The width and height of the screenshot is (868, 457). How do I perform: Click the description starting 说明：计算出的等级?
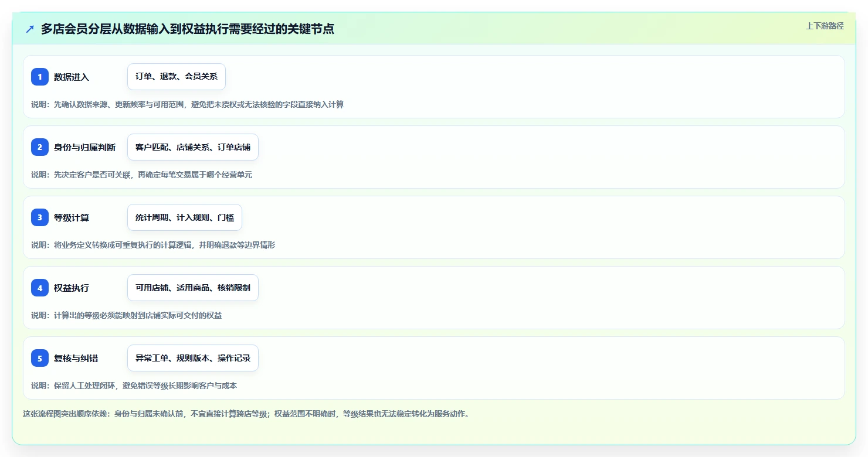pos(127,315)
